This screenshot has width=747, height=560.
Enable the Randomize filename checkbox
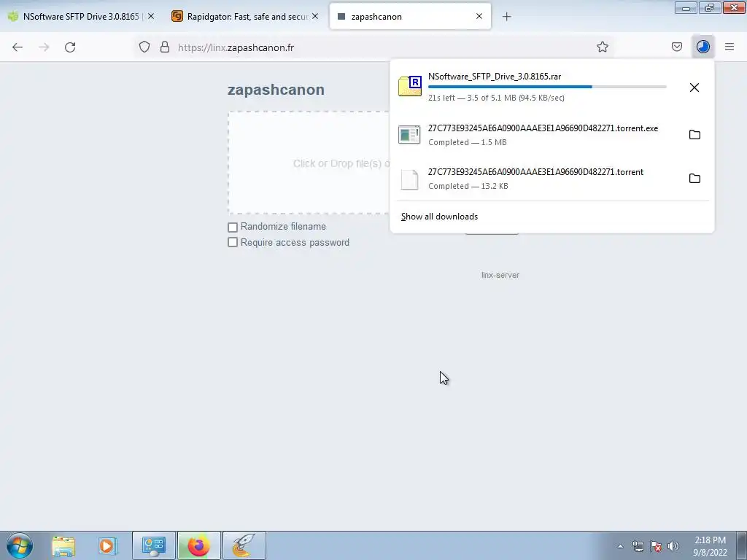click(x=233, y=227)
